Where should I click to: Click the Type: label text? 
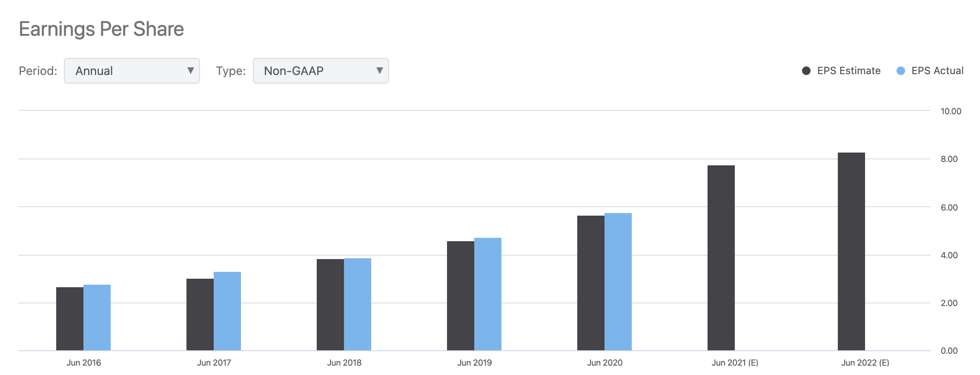click(x=231, y=71)
